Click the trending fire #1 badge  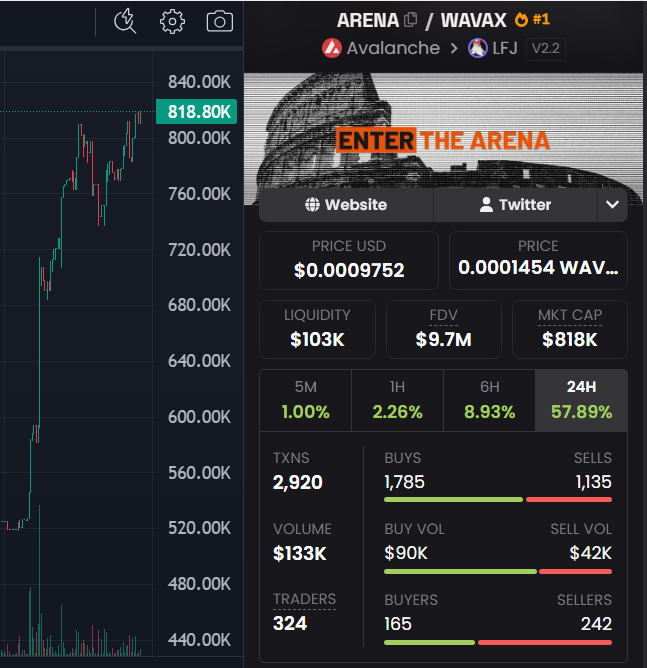coord(532,19)
